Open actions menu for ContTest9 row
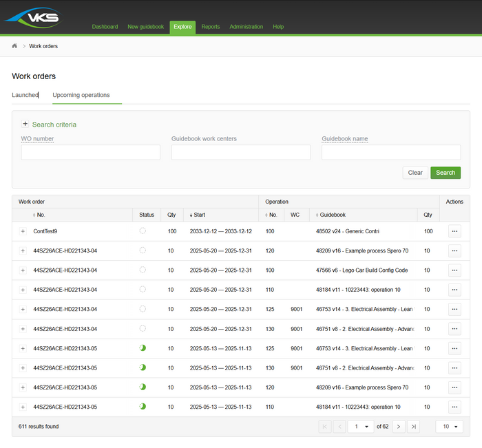 tap(454, 232)
